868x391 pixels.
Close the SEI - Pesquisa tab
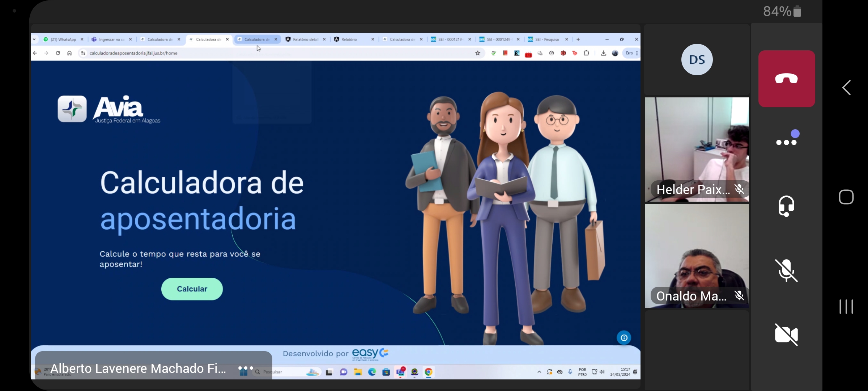[567, 39]
